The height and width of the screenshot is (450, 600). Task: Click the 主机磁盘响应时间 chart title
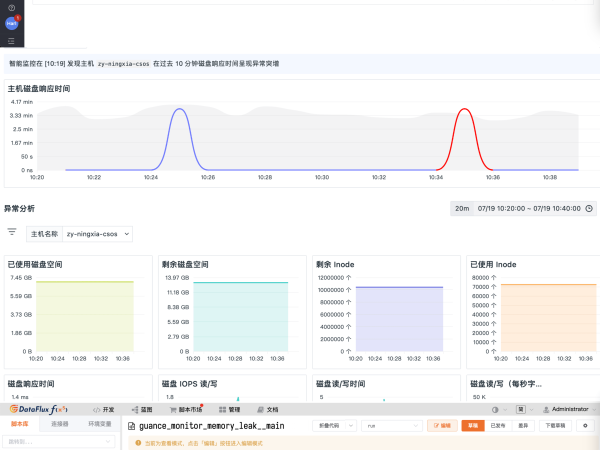pyautogui.click(x=39, y=89)
